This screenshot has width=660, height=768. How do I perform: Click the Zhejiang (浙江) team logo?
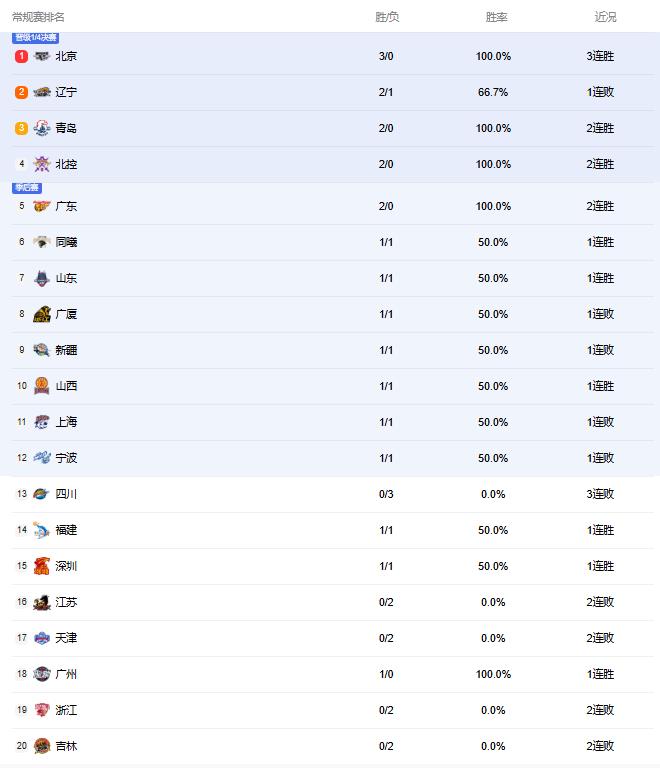tap(41, 710)
